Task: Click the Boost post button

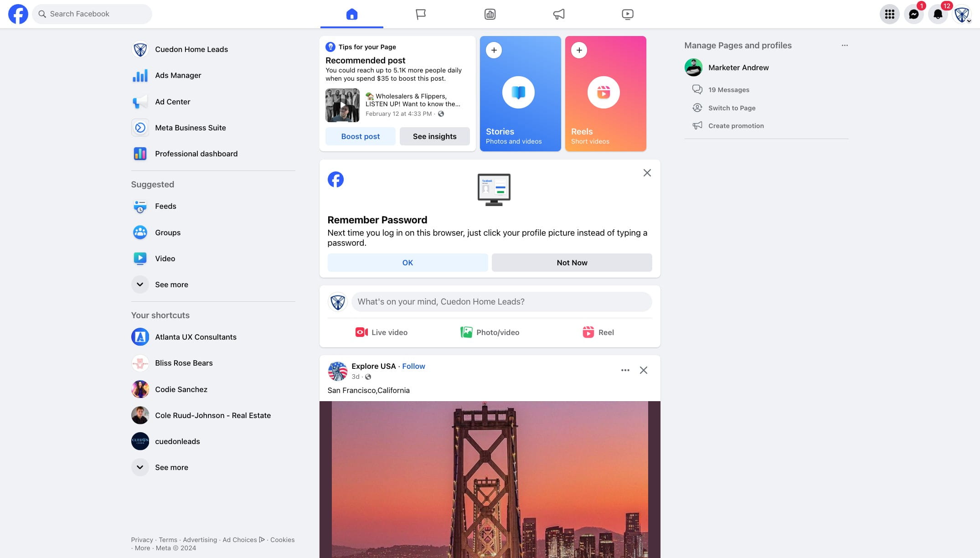Action: click(x=360, y=136)
